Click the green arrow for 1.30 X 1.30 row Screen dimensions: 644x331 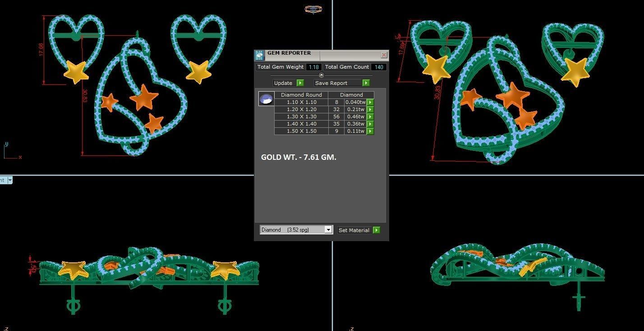[370, 117]
